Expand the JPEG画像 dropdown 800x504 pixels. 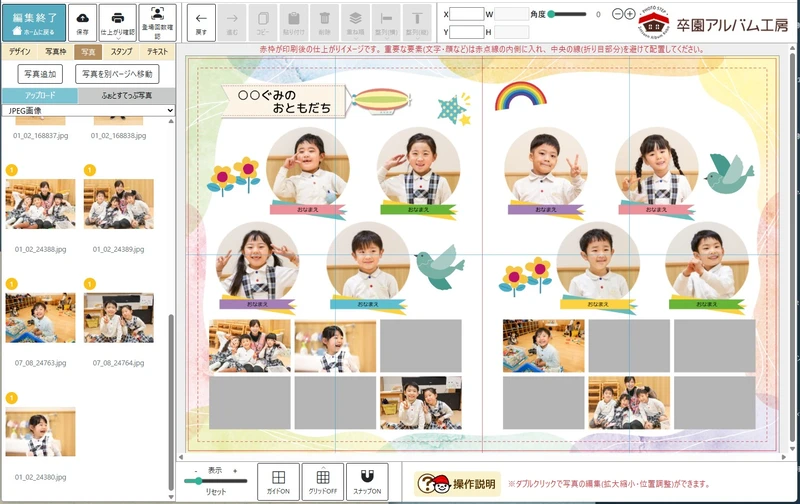click(88, 110)
